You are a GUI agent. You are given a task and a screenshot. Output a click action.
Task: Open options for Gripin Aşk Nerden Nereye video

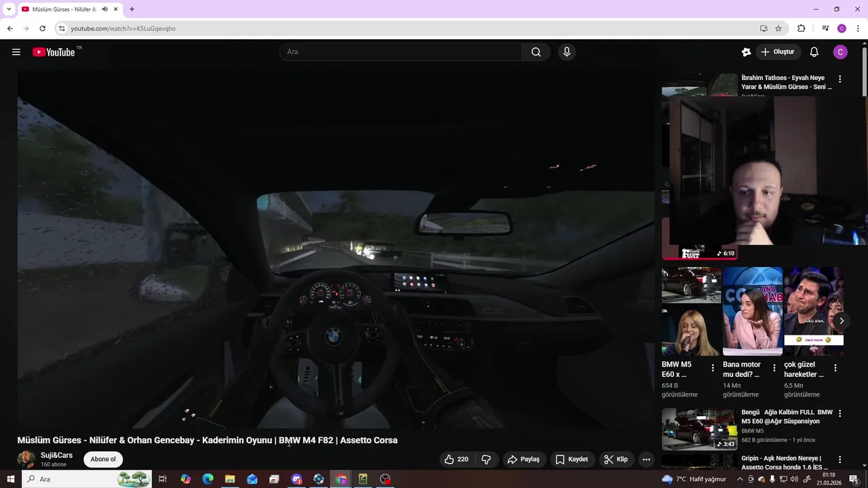[x=840, y=460]
